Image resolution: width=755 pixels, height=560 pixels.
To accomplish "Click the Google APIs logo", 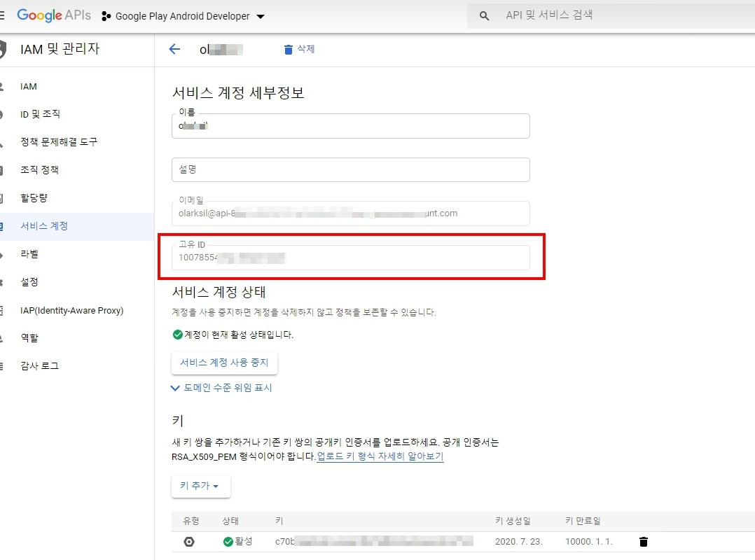I will point(54,15).
